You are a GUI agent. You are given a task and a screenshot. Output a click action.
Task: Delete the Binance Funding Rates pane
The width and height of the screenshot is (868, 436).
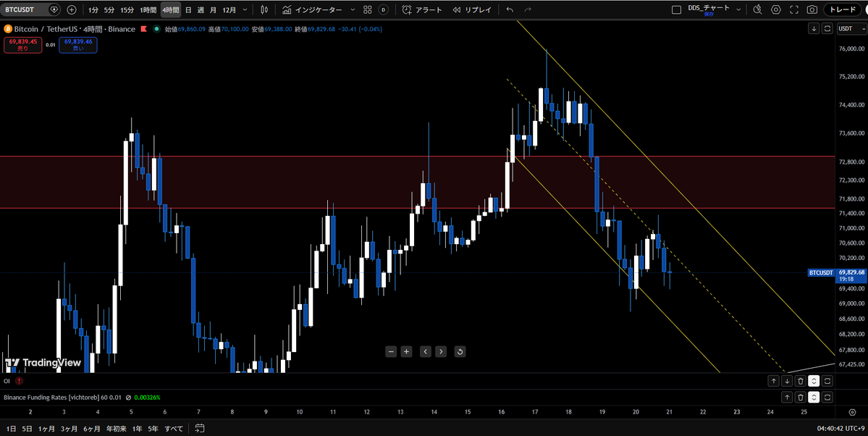tap(801, 397)
